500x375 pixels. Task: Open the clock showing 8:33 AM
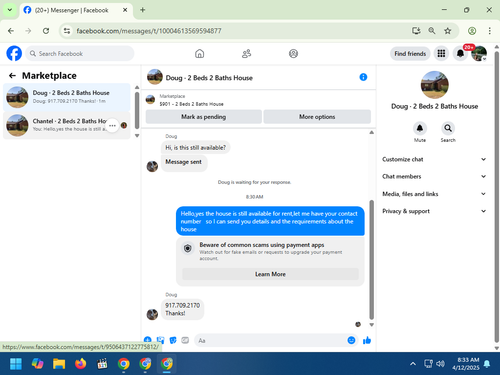click(x=466, y=364)
